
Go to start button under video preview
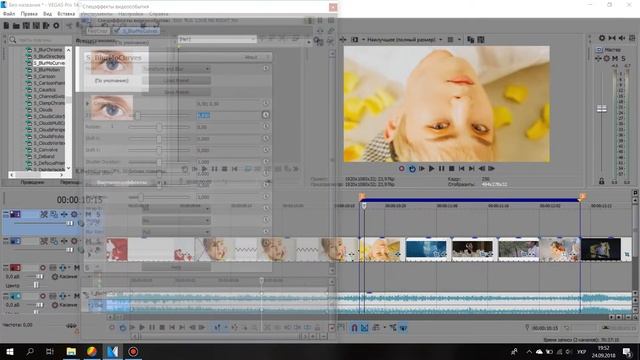(461, 169)
